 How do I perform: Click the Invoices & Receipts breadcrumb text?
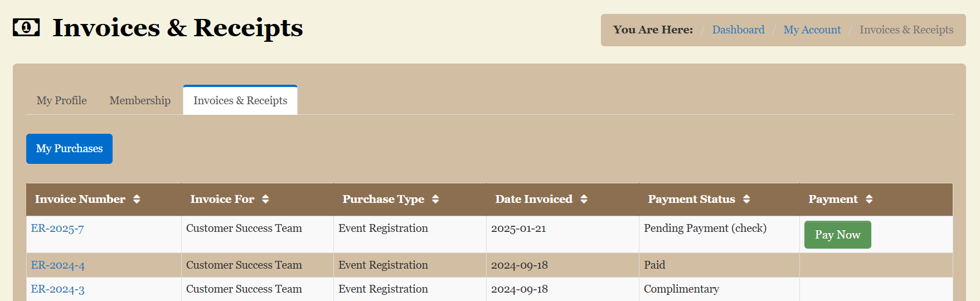(906, 30)
